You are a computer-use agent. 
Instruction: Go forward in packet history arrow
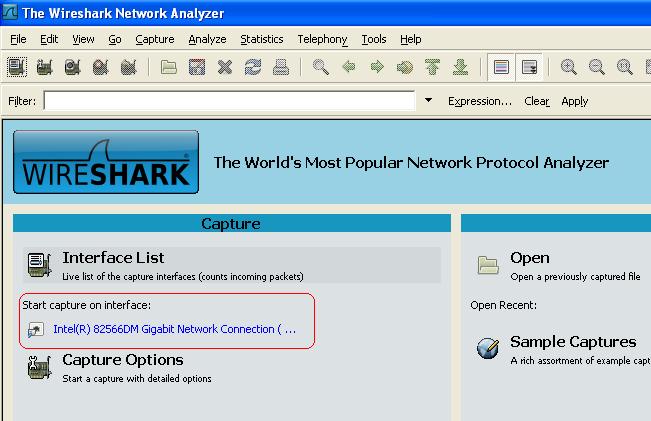377,66
